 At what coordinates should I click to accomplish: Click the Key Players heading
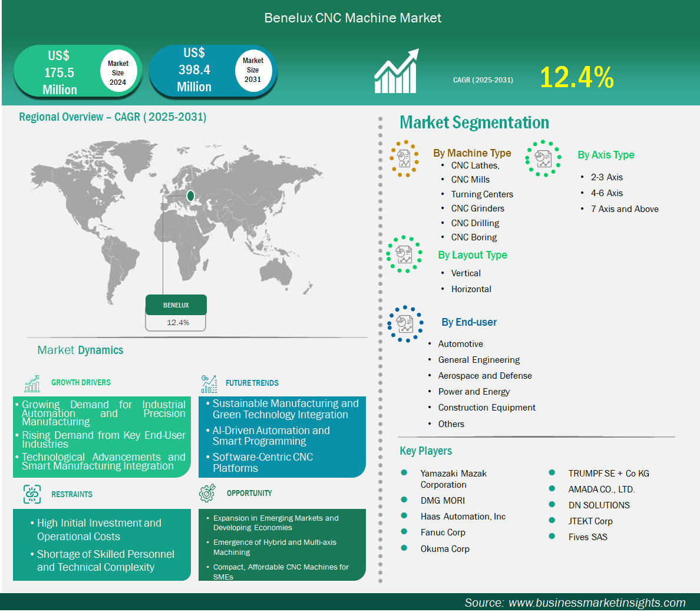(425, 451)
